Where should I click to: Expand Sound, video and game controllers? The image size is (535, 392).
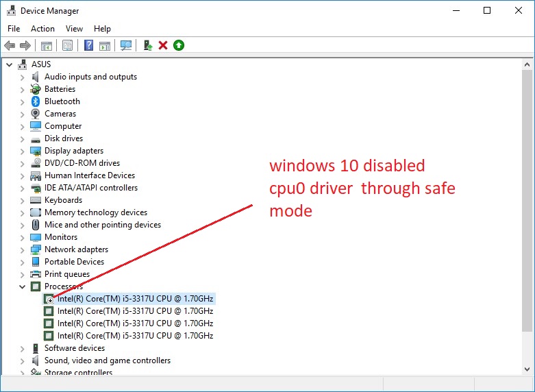[x=22, y=361]
